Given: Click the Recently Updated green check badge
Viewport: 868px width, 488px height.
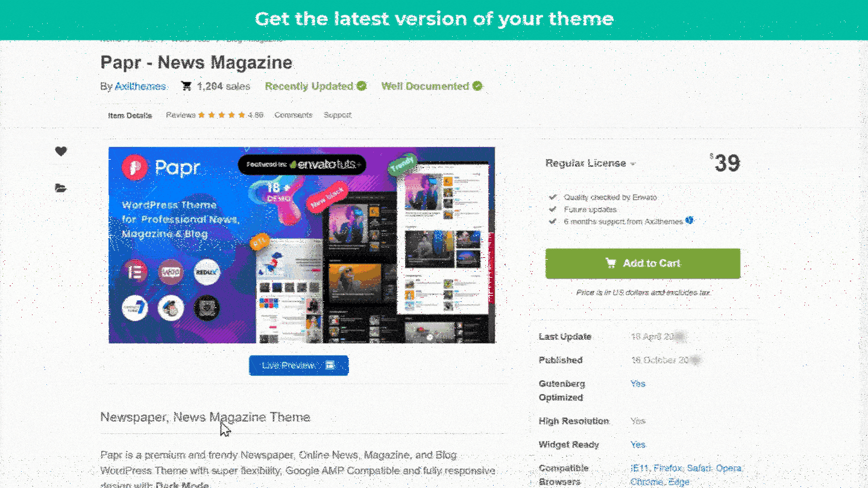Looking at the screenshot, I should [x=362, y=86].
